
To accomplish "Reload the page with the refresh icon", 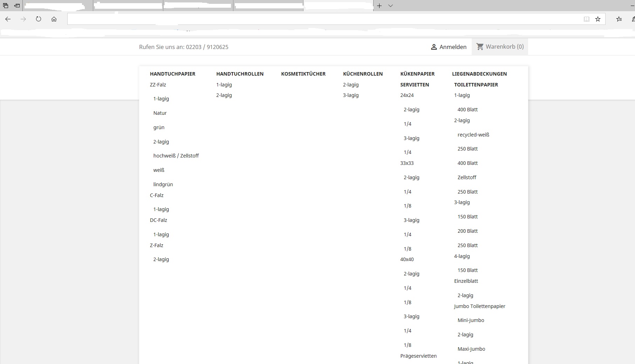I will click(x=39, y=19).
